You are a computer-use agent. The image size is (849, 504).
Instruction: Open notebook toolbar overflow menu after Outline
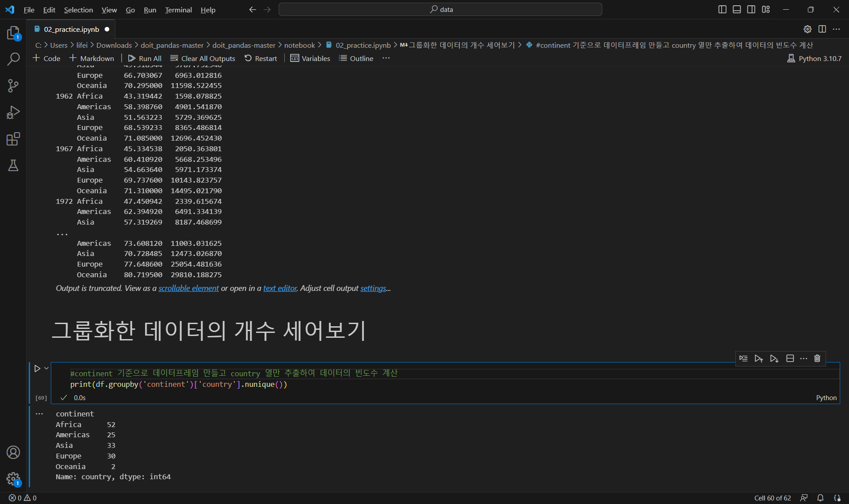point(386,58)
